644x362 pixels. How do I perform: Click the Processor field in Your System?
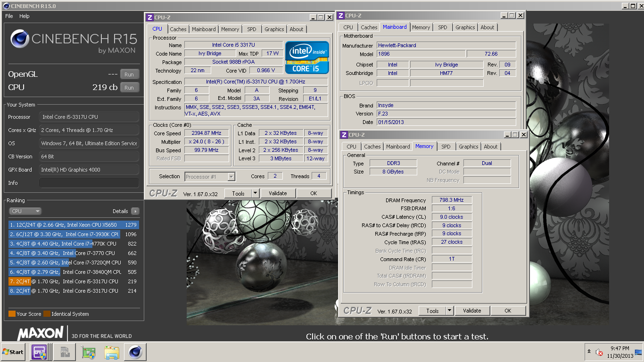click(x=89, y=117)
